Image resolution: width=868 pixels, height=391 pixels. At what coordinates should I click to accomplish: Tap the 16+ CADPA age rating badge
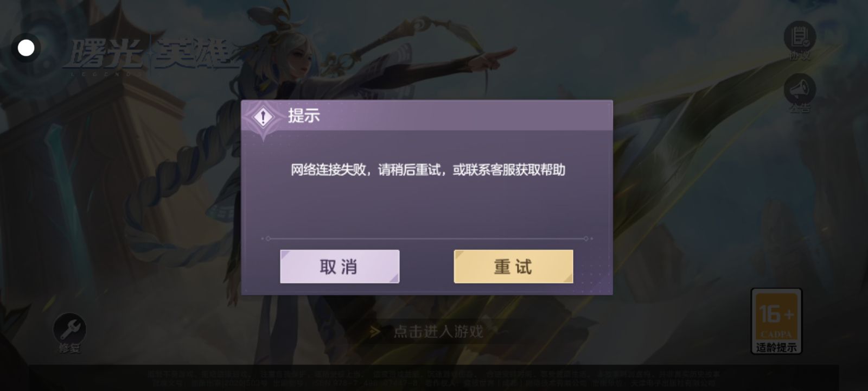(x=776, y=315)
